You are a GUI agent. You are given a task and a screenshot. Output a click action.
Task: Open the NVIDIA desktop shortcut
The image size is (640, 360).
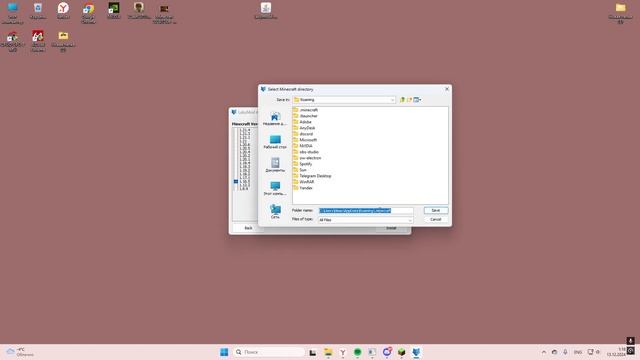click(x=113, y=11)
